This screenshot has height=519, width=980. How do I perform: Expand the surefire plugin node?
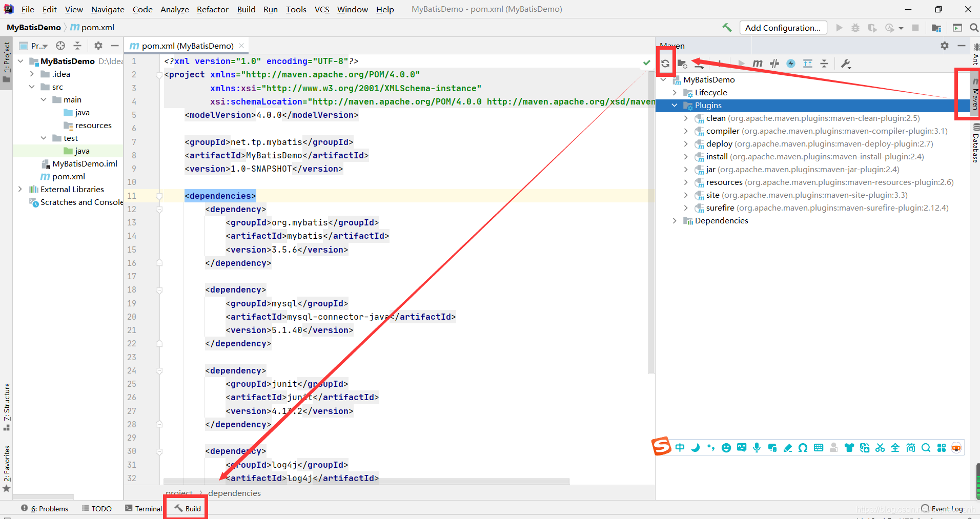686,208
